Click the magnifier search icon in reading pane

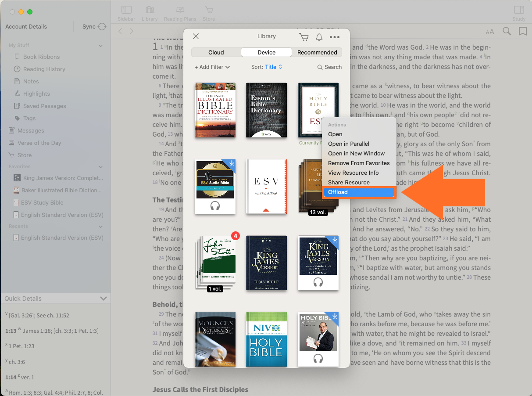(507, 31)
